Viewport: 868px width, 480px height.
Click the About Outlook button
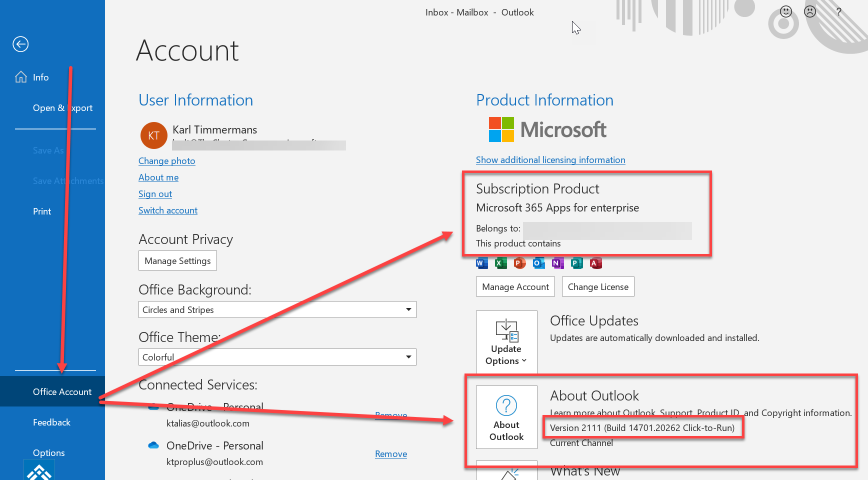click(x=506, y=417)
